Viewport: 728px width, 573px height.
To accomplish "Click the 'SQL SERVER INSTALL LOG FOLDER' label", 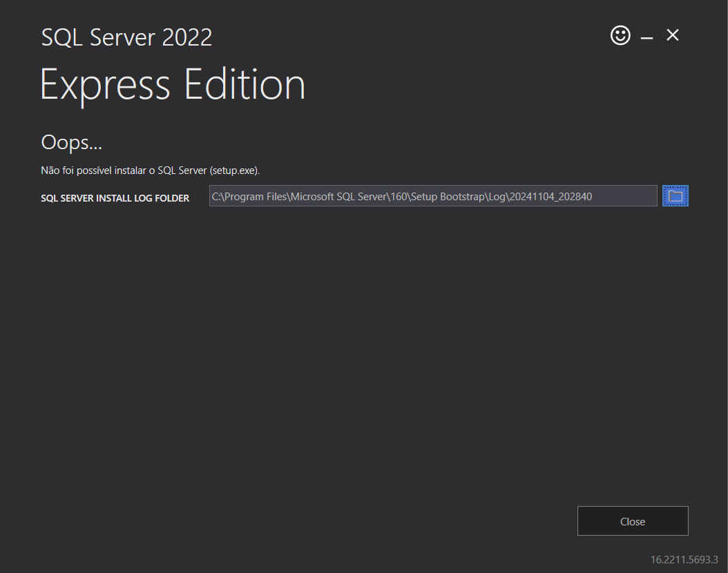I will (x=115, y=198).
